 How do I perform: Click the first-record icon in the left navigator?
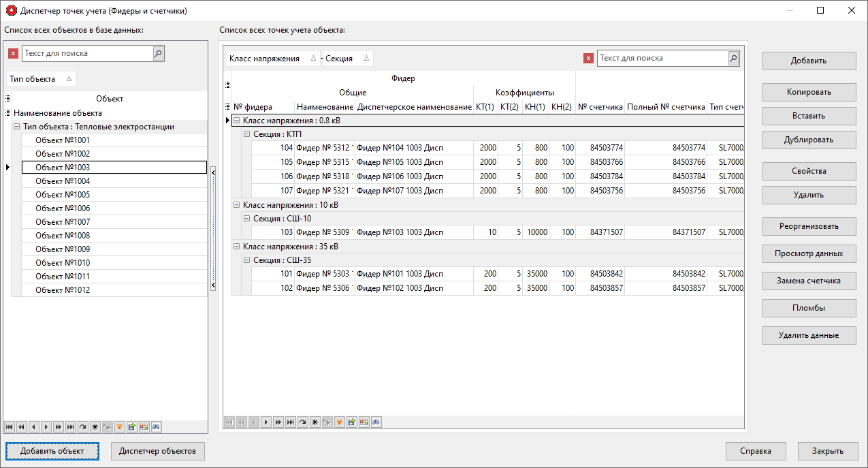point(9,426)
